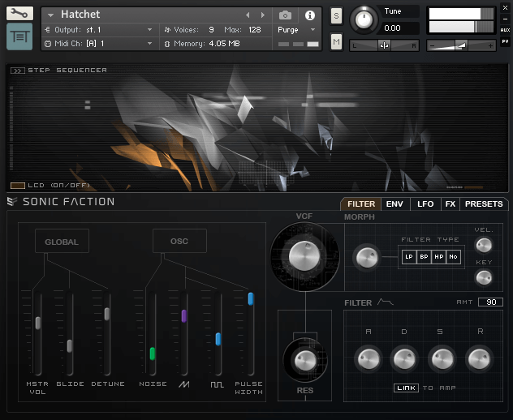Open the Hatchet instrument name dropdown
Viewport: 513px width, 420px height.
(x=50, y=15)
